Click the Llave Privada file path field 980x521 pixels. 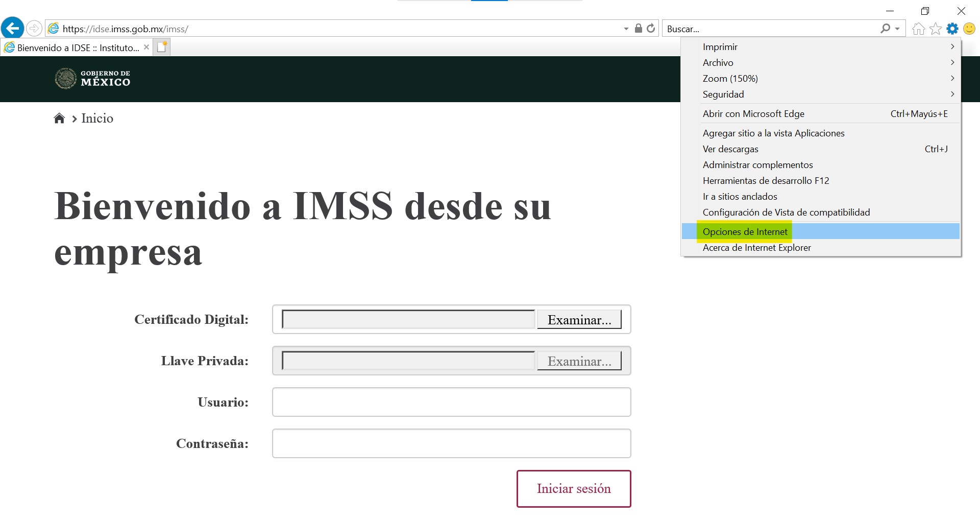click(x=408, y=361)
